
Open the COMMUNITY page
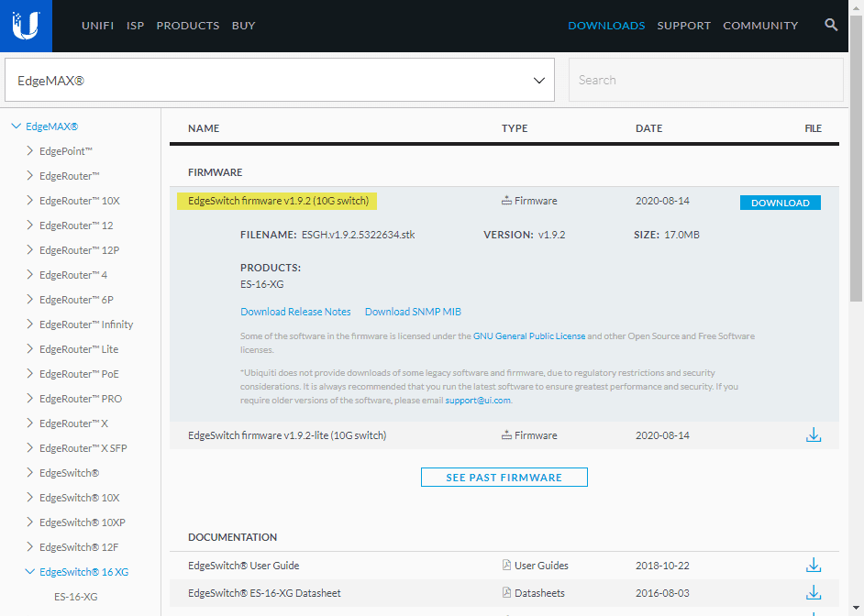pyautogui.click(x=760, y=26)
